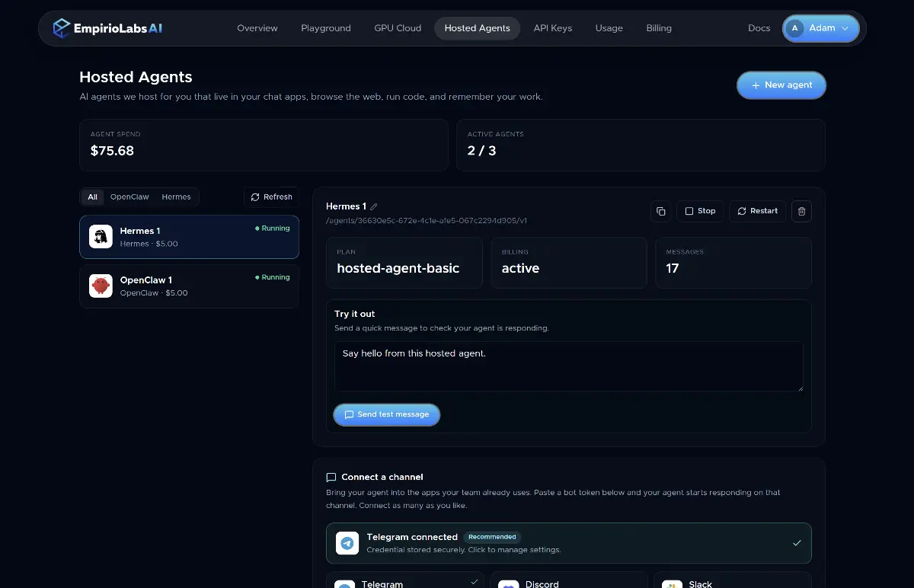Open the Docs link
Image resolution: width=914 pixels, height=588 pixels.
pyautogui.click(x=759, y=28)
